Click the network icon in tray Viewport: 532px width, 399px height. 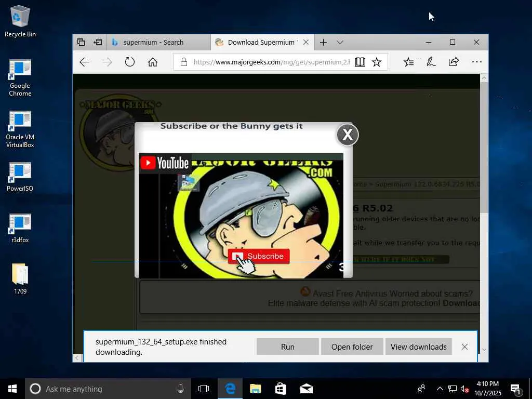tap(453, 389)
